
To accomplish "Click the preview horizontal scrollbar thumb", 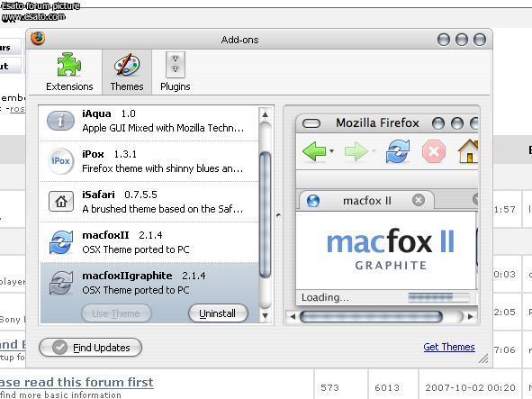I will click(x=371, y=316).
